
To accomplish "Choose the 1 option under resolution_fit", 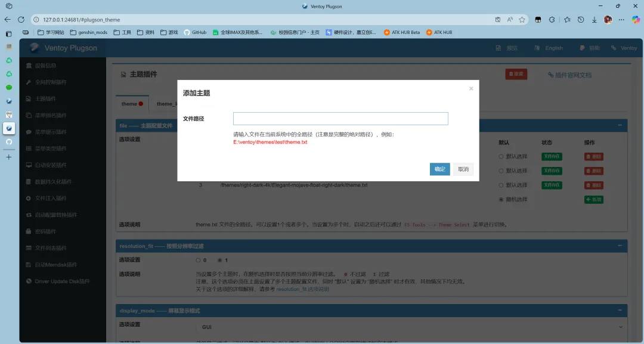I will point(219,260).
